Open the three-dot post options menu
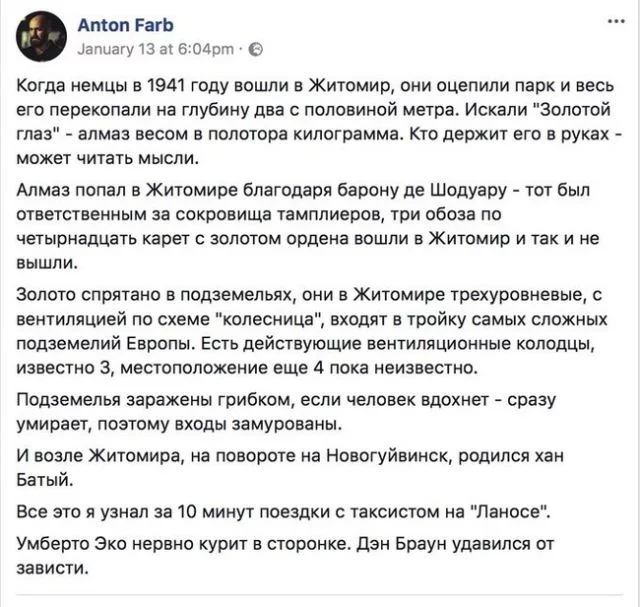 coord(613,20)
